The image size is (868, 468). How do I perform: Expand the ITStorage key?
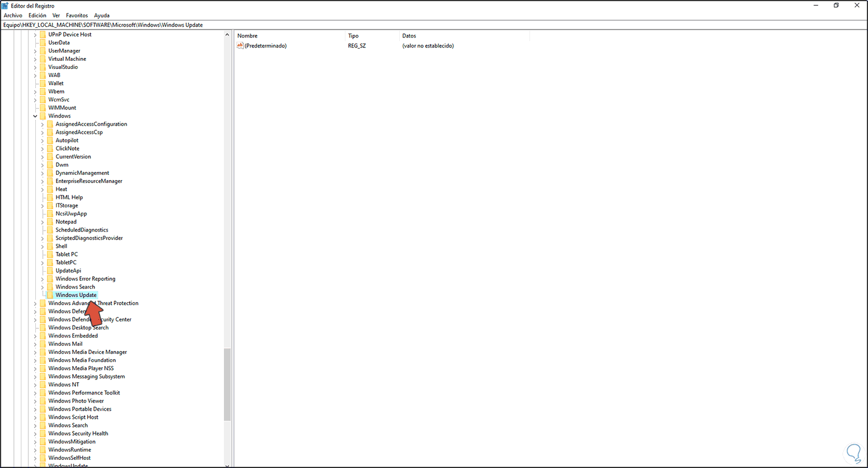(43, 206)
